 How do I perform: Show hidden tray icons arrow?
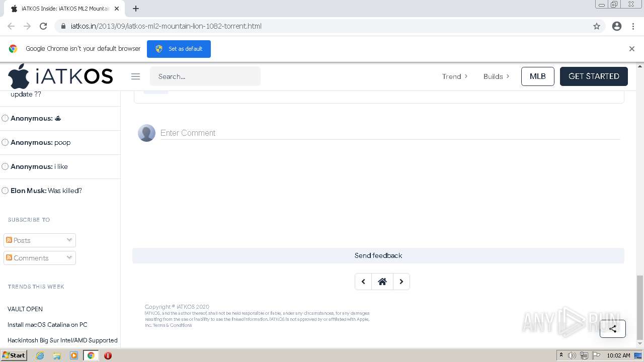561,355
